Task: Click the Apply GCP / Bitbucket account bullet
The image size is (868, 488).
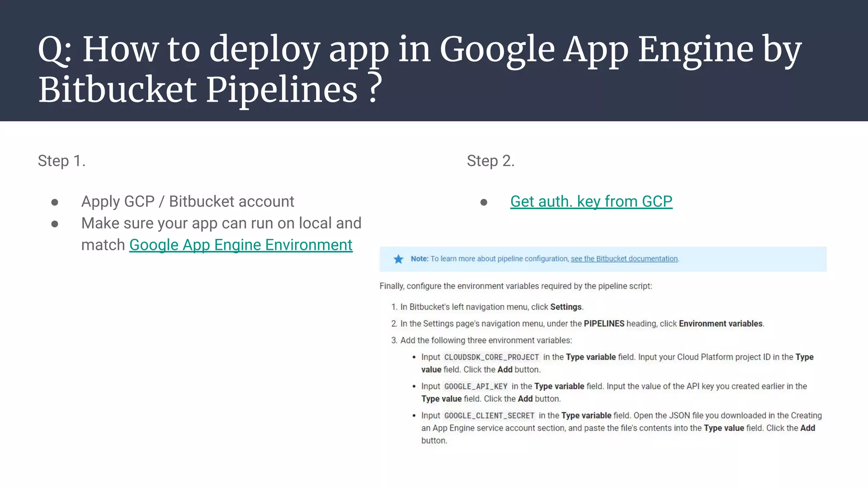Action: pos(188,202)
